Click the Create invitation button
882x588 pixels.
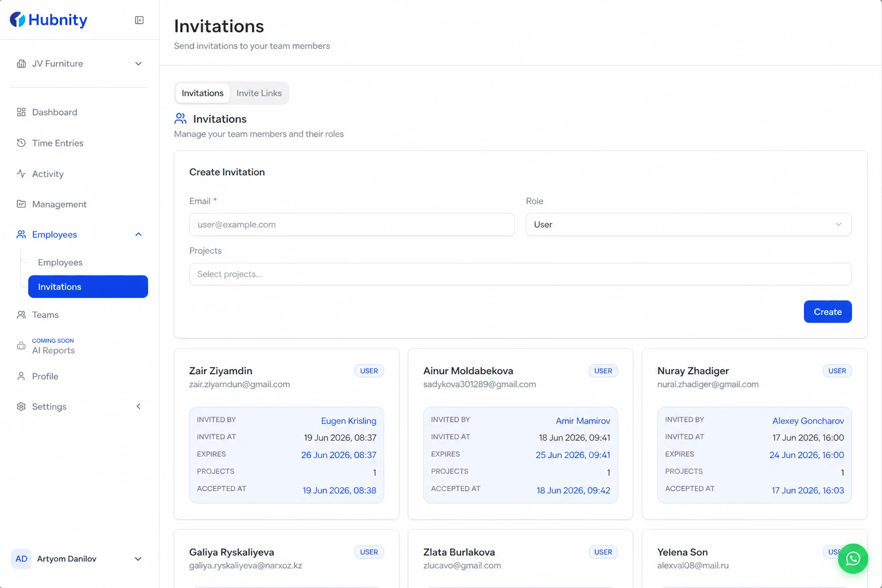827,312
